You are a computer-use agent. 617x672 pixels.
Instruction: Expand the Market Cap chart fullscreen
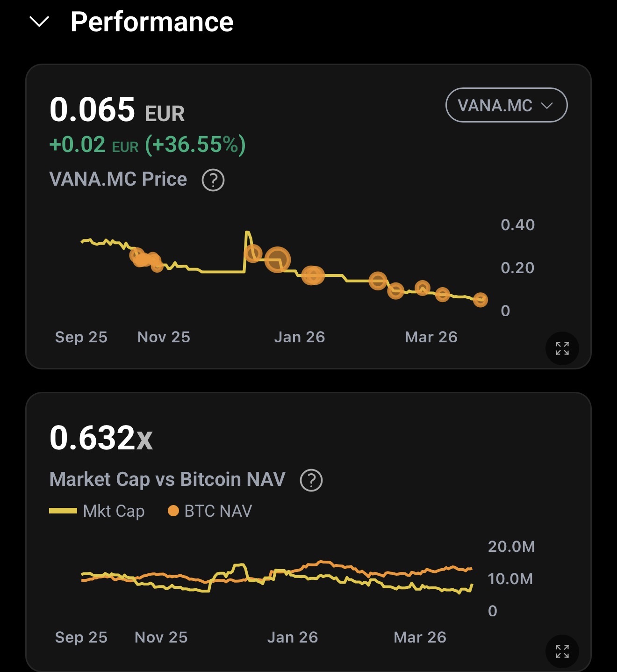(562, 651)
